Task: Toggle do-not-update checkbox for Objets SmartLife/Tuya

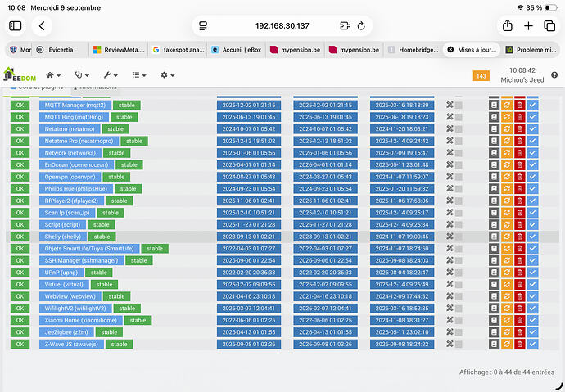Action: tap(459, 248)
